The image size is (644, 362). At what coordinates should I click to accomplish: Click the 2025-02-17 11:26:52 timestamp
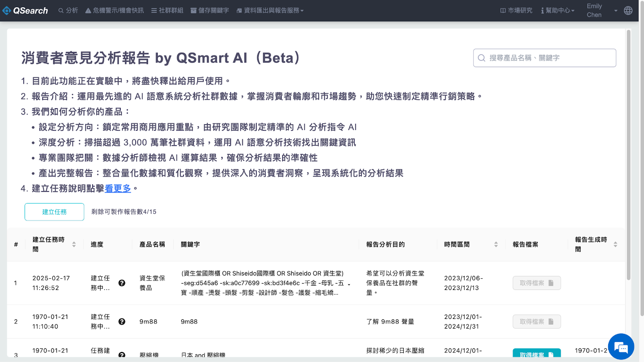tap(51, 283)
